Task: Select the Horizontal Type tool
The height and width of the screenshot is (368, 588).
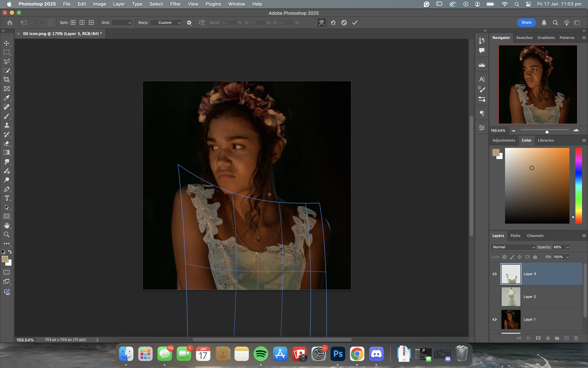Action: point(6,198)
